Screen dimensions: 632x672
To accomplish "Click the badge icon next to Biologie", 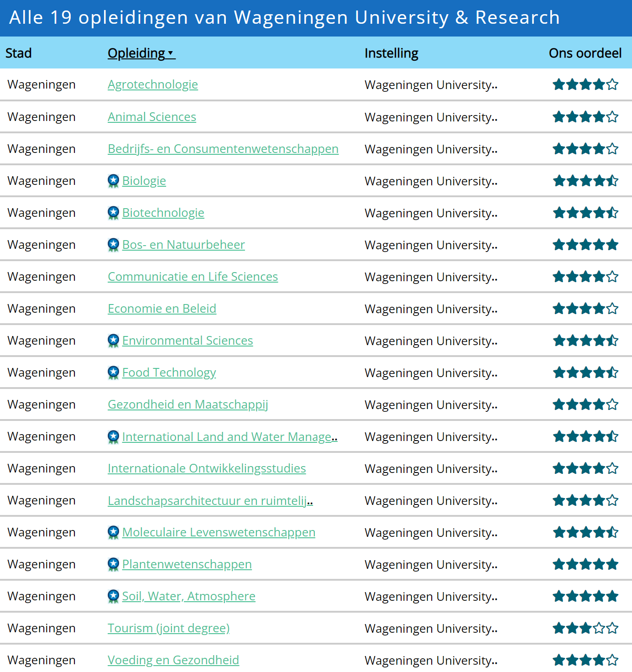I will 113,181.
